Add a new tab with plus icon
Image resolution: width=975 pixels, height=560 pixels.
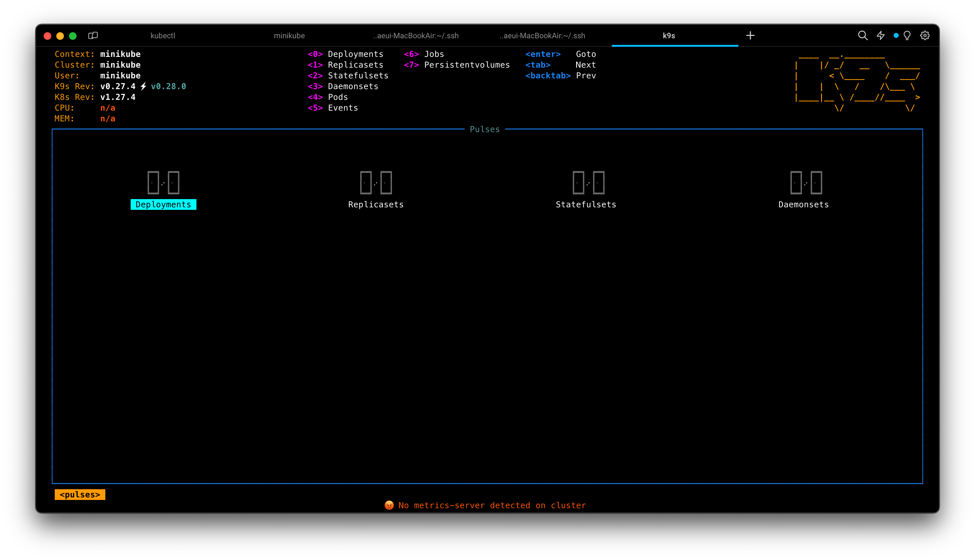(750, 36)
